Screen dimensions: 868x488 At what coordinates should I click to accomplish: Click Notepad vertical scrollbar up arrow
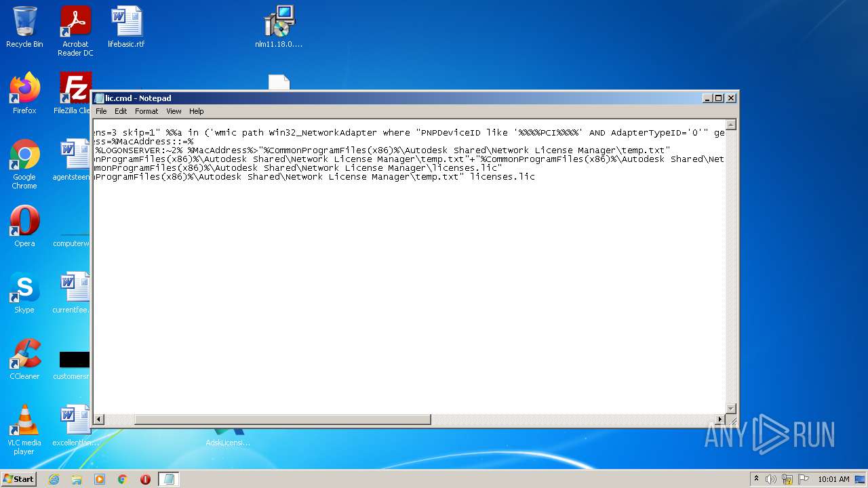[x=731, y=125]
